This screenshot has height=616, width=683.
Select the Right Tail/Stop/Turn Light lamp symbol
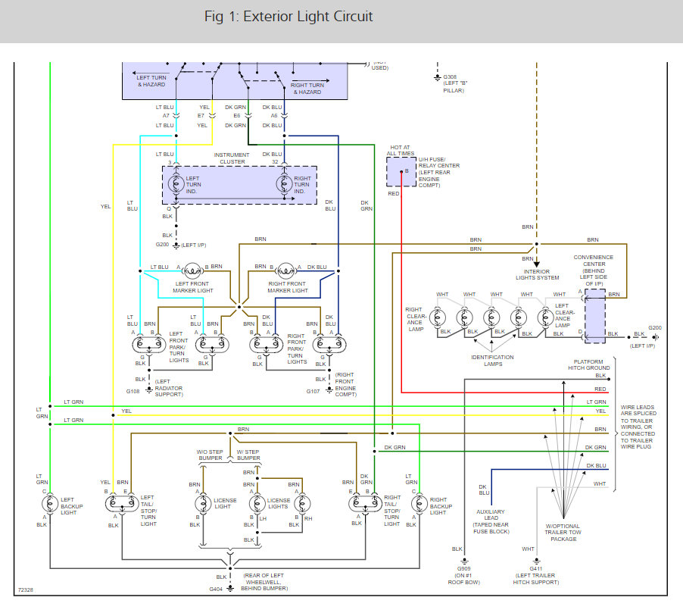pos(365,504)
